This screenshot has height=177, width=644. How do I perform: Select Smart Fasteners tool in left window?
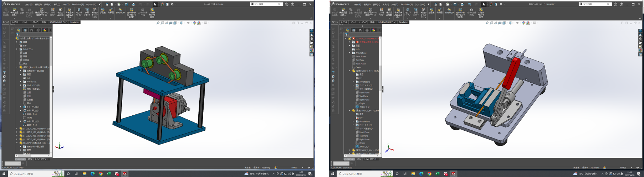(52, 11)
